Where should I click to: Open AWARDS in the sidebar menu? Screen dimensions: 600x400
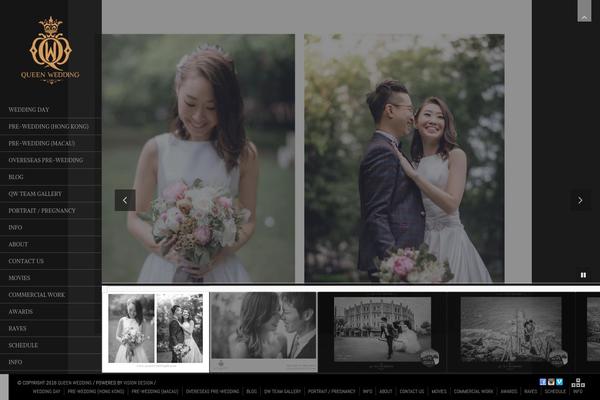tap(21, 312)
